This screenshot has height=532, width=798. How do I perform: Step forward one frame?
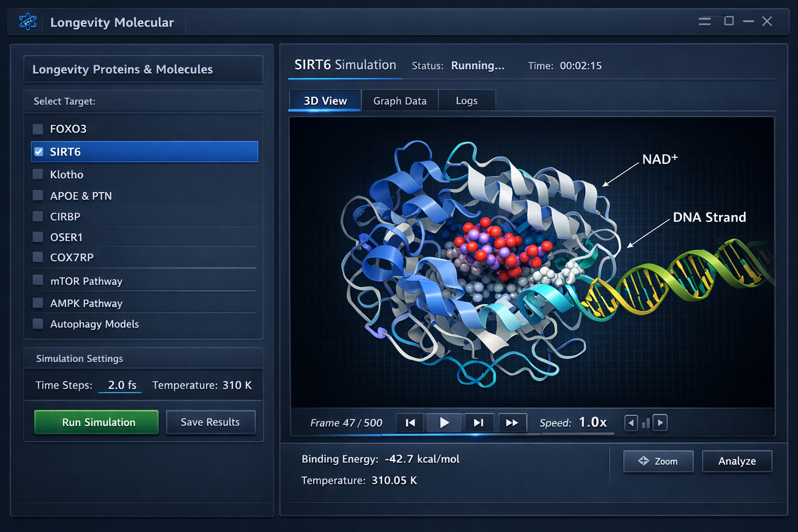(x=478, y=423)
